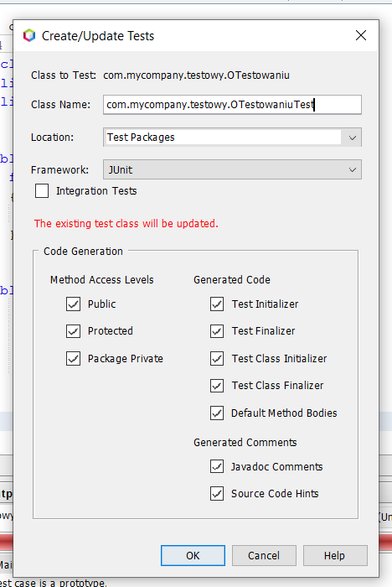
Task: Open Help for this dialog
Action: (x=335, y=556)
